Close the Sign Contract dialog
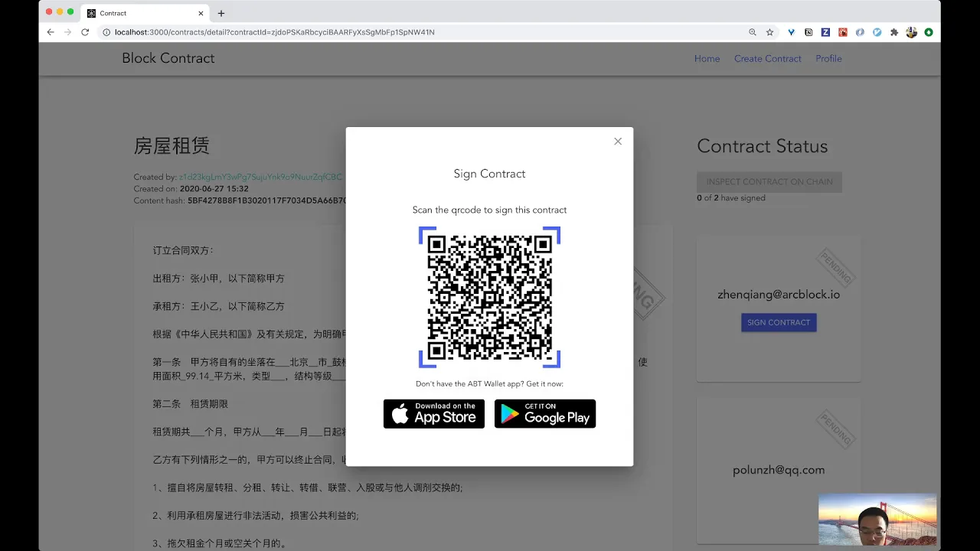This screenshot has height=551, width=980. [618, 142]
